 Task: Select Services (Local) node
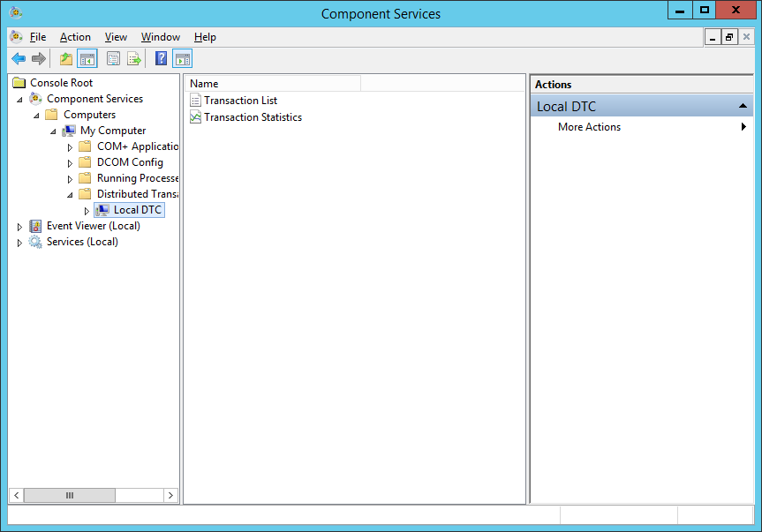coord(82,242)
